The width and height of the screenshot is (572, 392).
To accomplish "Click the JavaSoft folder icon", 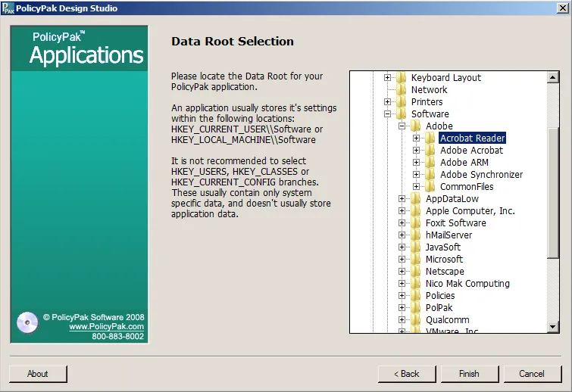I will 416,247.
